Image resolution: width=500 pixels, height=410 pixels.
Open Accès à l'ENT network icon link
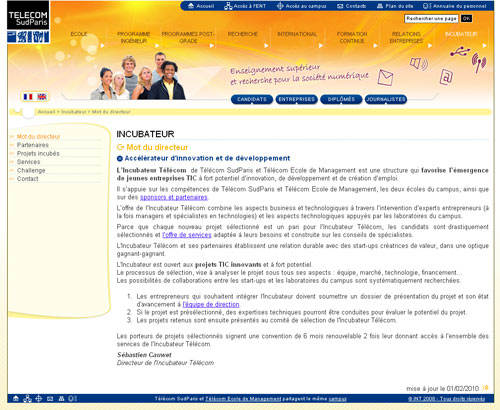[228, 6]
